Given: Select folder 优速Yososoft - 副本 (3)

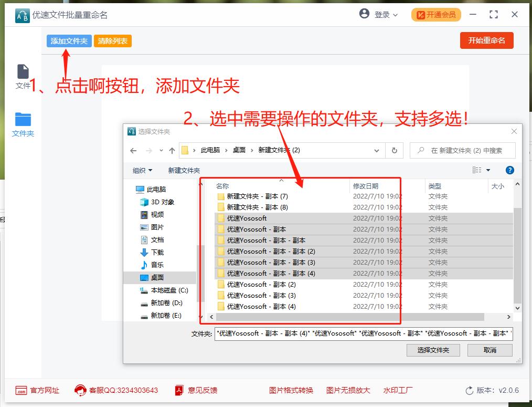Looking at the screenshot, I should click(x=364, y=296).
